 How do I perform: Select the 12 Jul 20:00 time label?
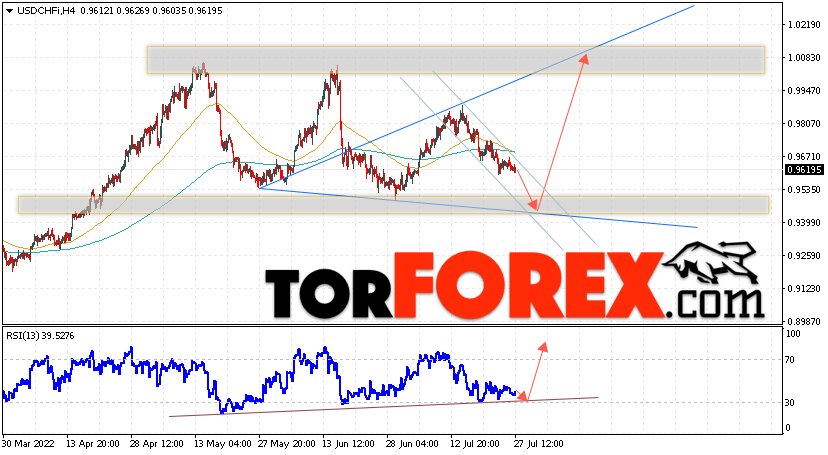click(x=476, y=444)
